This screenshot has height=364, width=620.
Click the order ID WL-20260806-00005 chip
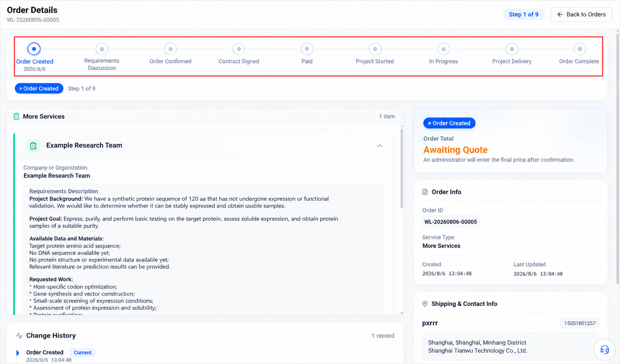point(451,222)
